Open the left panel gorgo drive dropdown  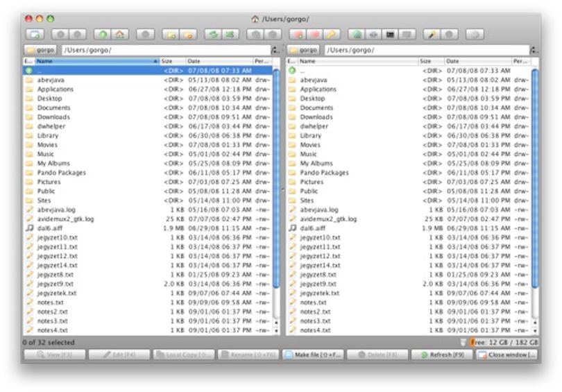[40, 50]
